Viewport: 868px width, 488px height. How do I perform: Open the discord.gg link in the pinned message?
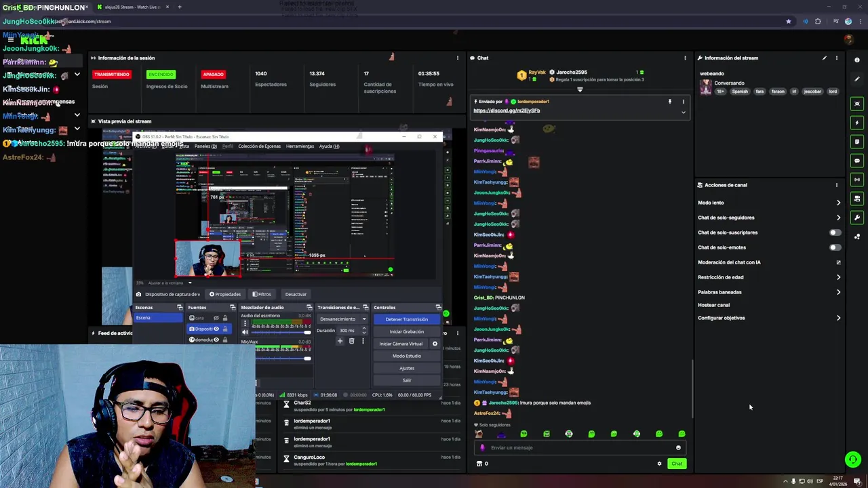pos(507,110)
